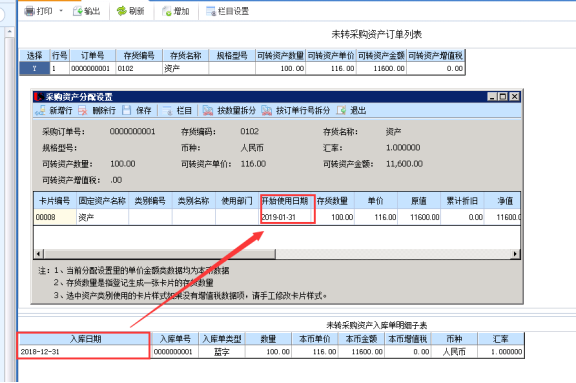Screen dimensions: 576x383
Task: Click Exit (退出) in dialog toolbar
Action: click(352, 111)
